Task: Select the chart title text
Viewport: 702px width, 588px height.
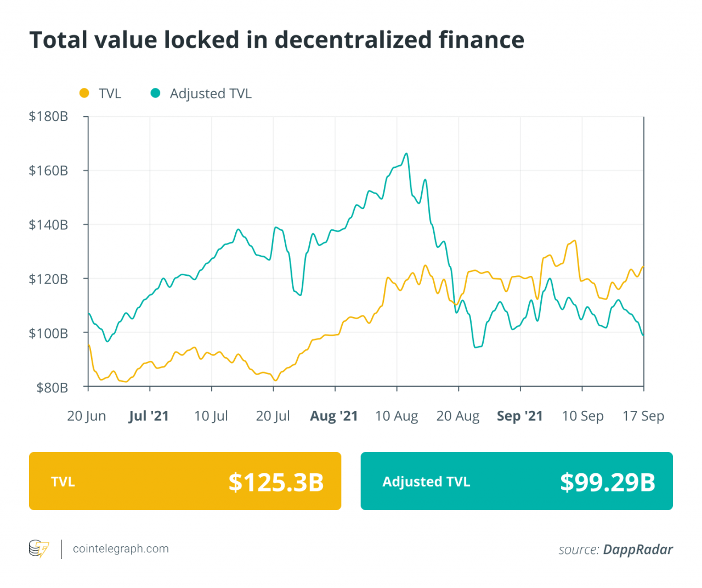Action: point(277,40)
